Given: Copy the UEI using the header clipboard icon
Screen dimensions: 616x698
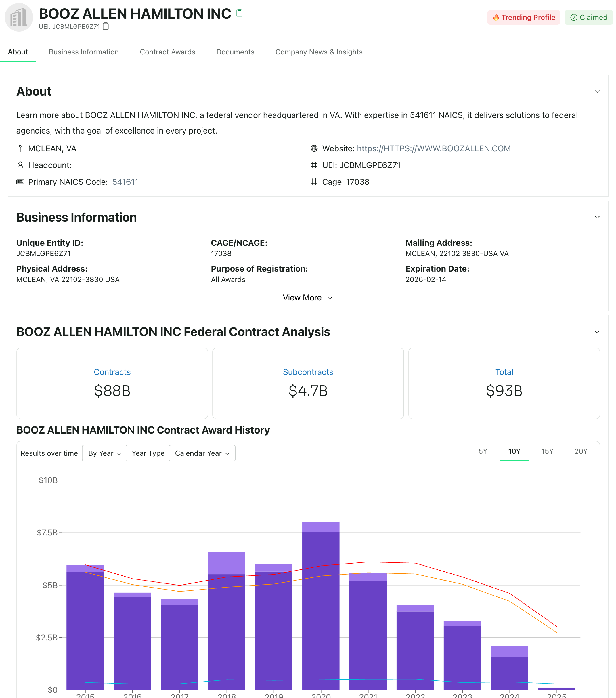Looking at the screenshot, I should click(106, 26).
